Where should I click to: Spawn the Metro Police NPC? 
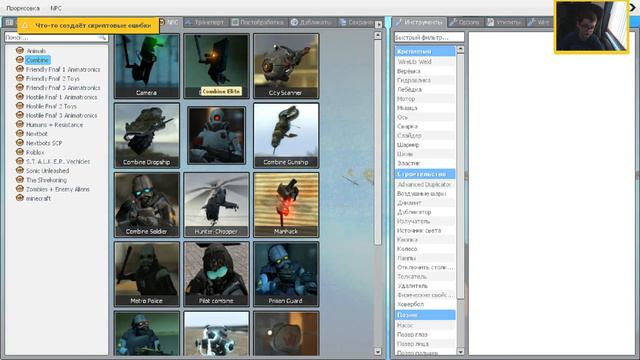147,274
